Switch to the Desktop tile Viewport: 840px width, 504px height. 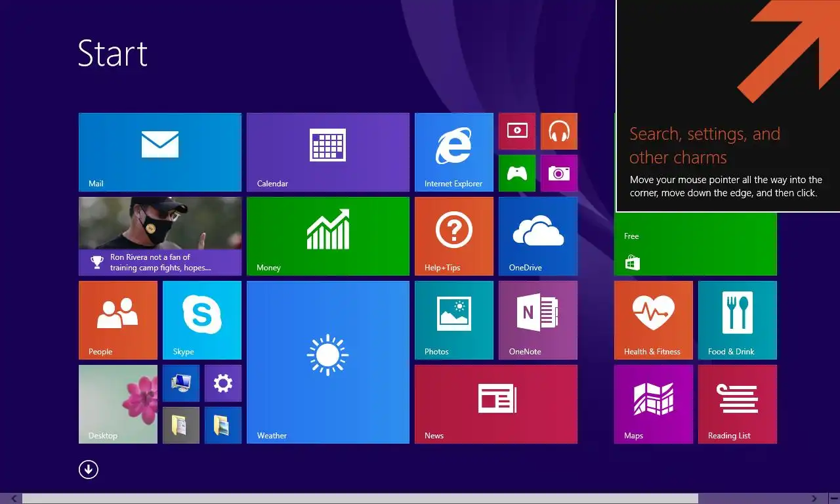(118, 404)
